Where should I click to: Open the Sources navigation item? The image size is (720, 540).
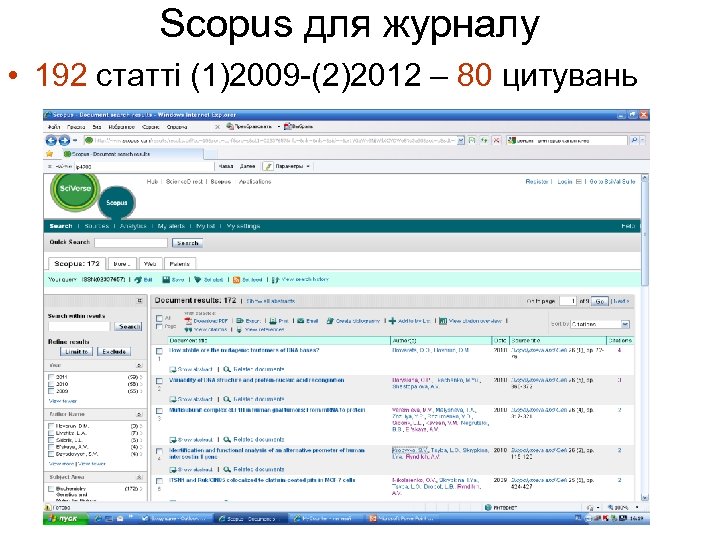[x=96, y=226]
